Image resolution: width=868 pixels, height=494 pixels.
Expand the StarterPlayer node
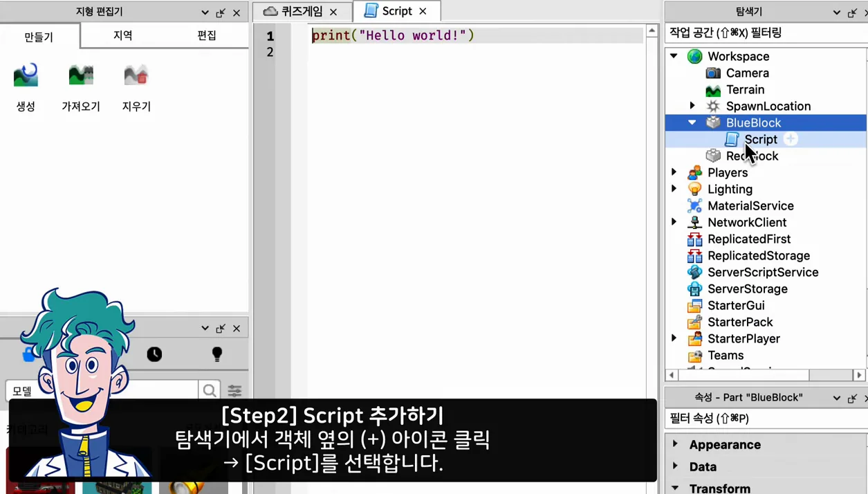tap(674, 338)
